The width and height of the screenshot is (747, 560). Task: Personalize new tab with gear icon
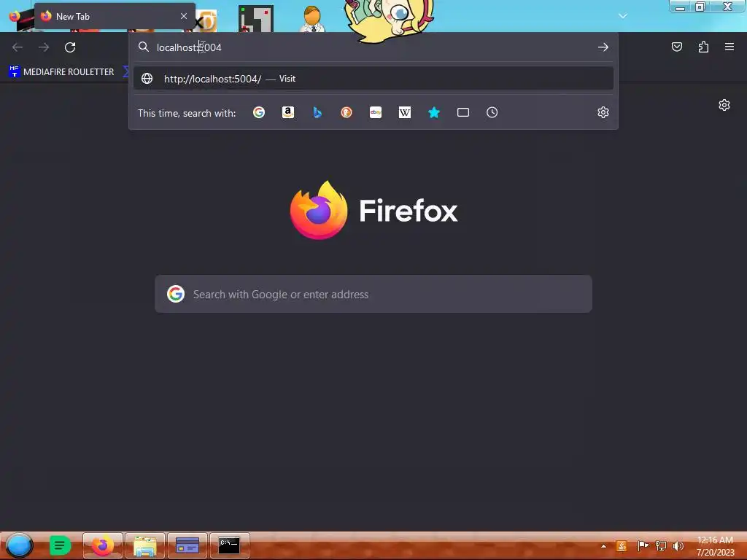[724, 105]
